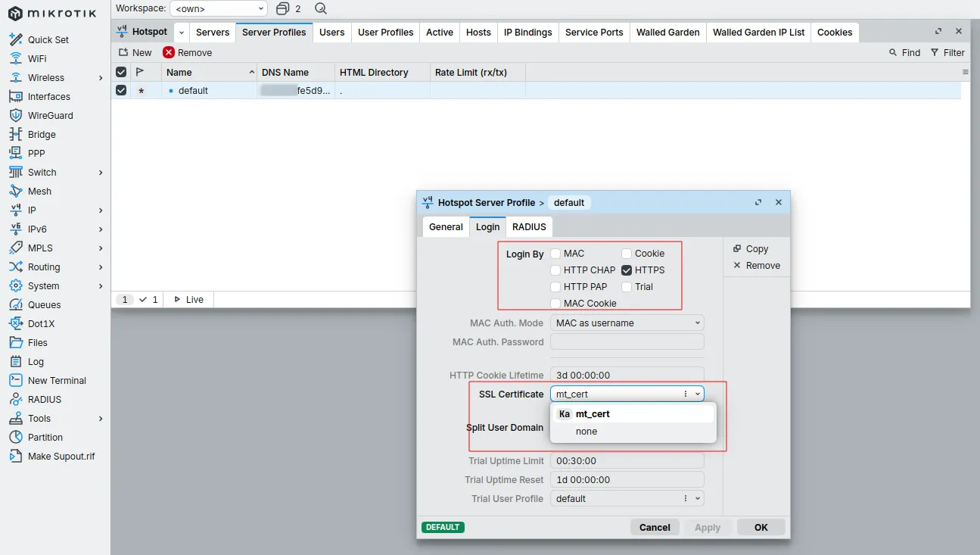Open the WireGuard section
The width and height of the screenshot is (980, 555).
pyautogui.click(x=51, y=115)
